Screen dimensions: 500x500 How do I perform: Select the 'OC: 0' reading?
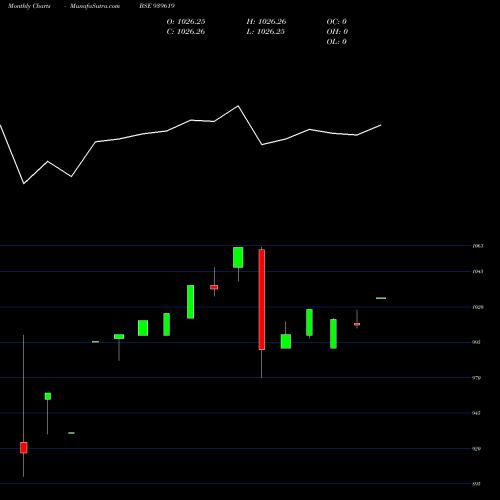(336, 22)
